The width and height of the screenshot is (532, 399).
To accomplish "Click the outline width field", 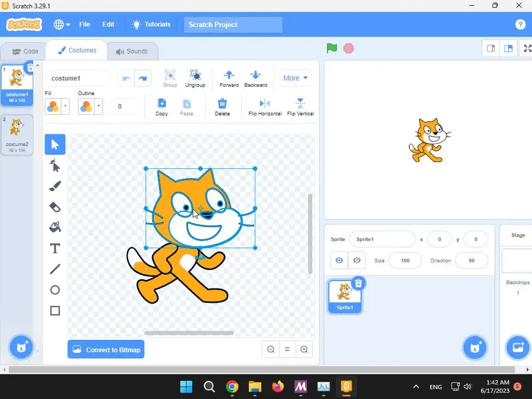I will (124, 107).
